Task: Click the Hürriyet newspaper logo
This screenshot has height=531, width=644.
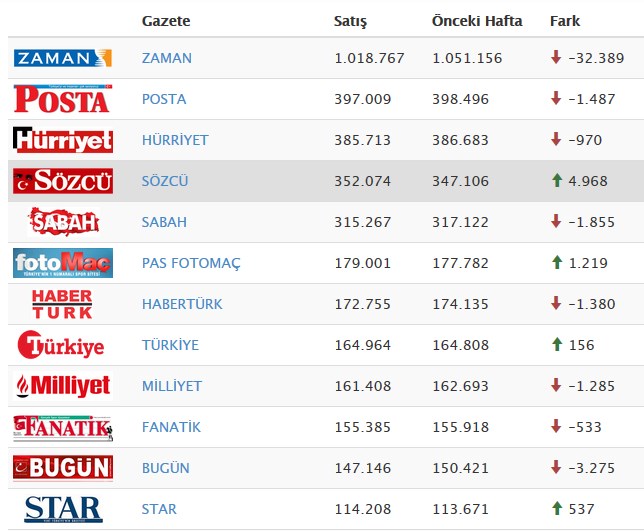Action: tap(62, 140)
